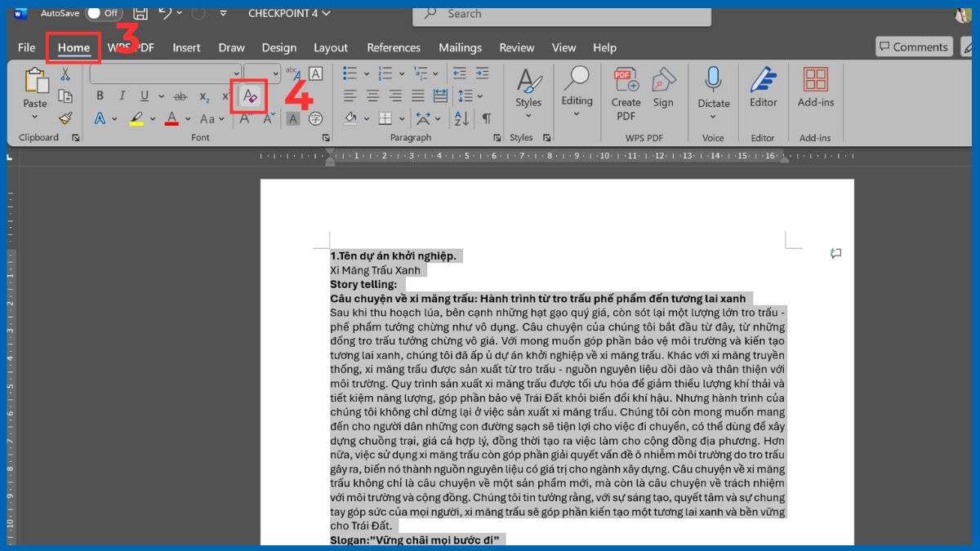Image resolution: width=980 pixels, height=551 pixels.
Task: Click the Sort icon in Paragraph group
Action: coord(461,118)
